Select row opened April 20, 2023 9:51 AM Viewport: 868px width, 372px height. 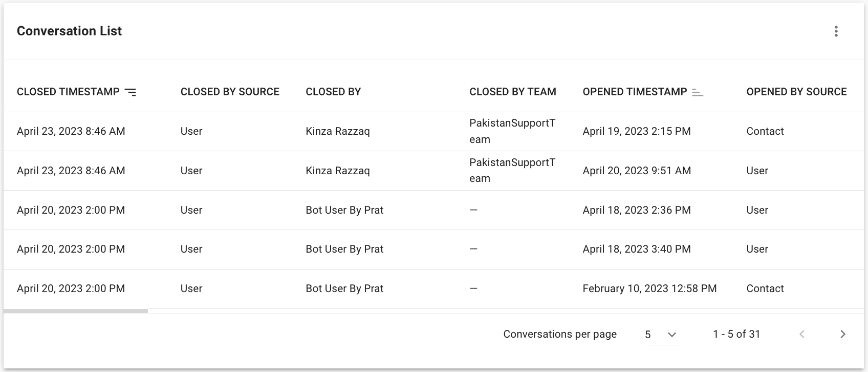(636, 171)
